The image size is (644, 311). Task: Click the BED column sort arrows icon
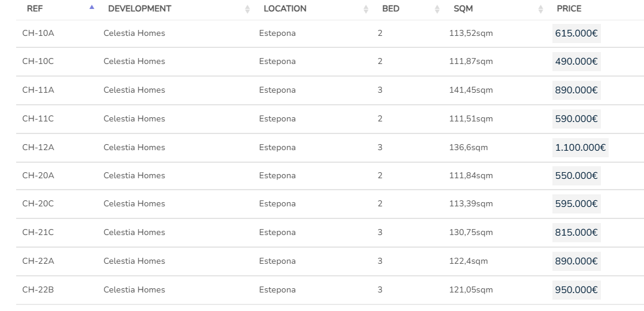click(x=438, y=9)
